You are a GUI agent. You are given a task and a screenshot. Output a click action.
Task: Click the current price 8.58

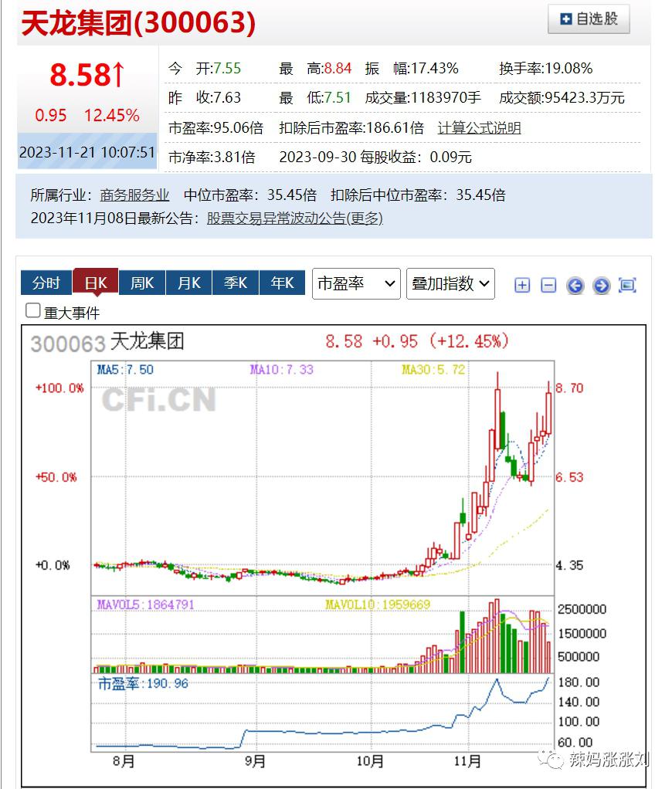coord(87,75)
